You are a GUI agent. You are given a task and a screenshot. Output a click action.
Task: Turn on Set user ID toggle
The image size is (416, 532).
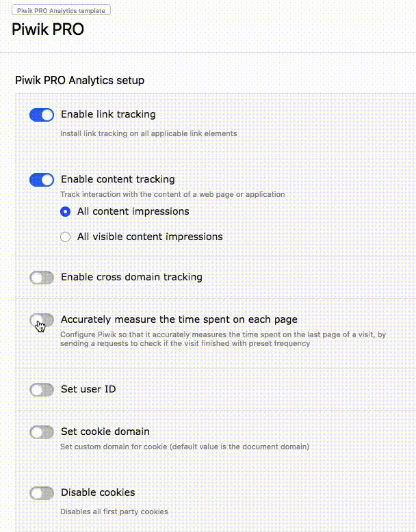click(42, 390)
